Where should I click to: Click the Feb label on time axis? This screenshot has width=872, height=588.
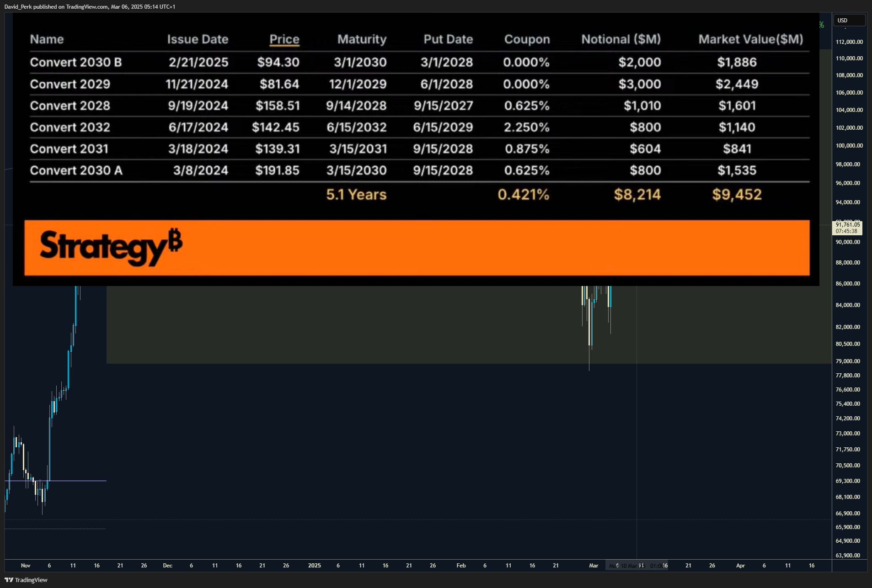coord(461,565)
